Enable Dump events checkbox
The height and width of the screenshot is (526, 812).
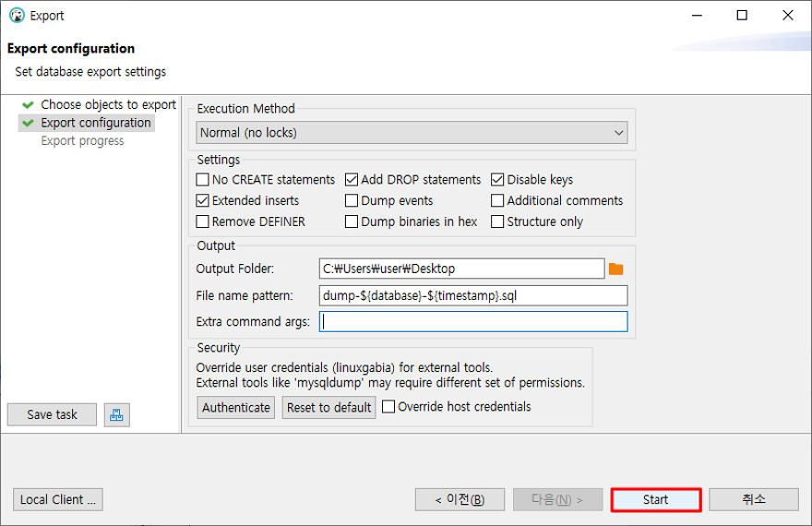[x=352, y=200]
